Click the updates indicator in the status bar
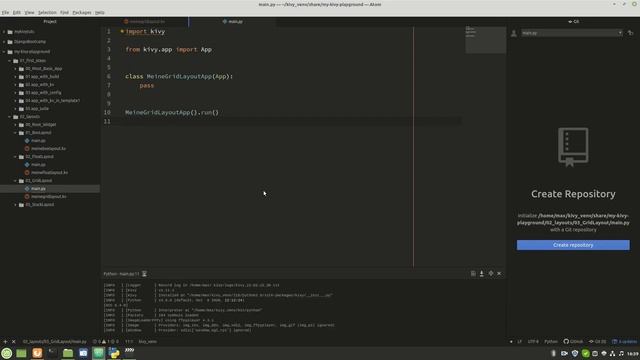This screenshot has height=360, width=640. click(x=624, y=342)
